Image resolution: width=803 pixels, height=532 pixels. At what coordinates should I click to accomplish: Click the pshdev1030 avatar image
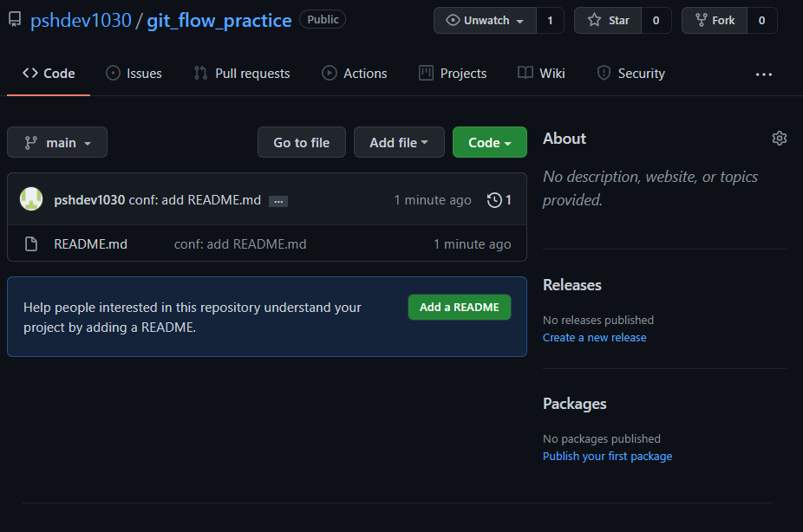click(x=31, y=199)
